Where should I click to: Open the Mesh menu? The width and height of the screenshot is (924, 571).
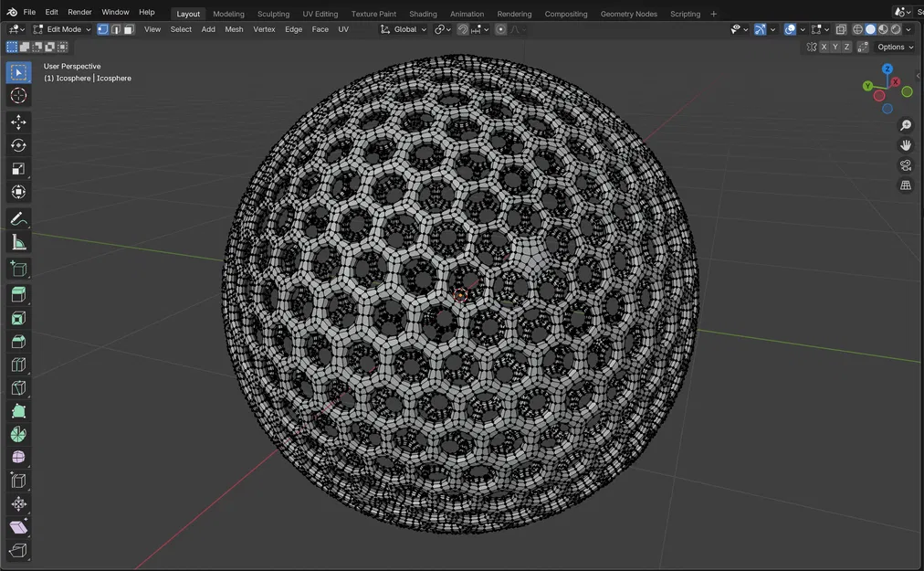(234, 29)
